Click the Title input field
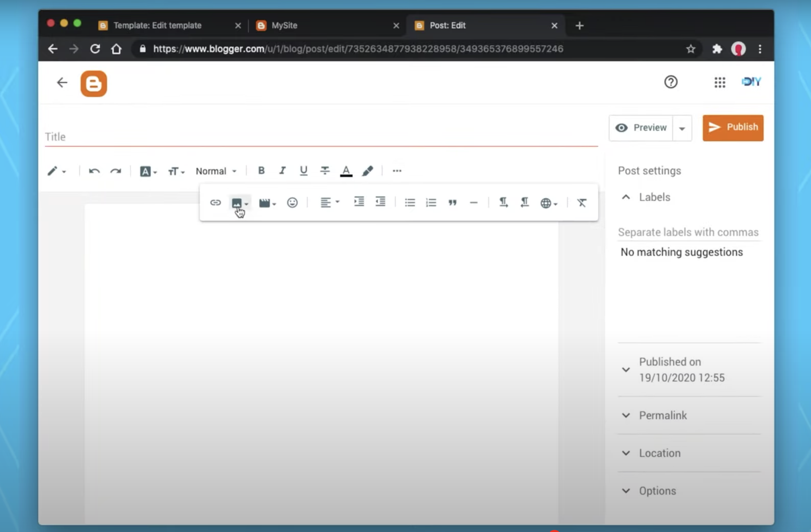 [x=321, y=137]
